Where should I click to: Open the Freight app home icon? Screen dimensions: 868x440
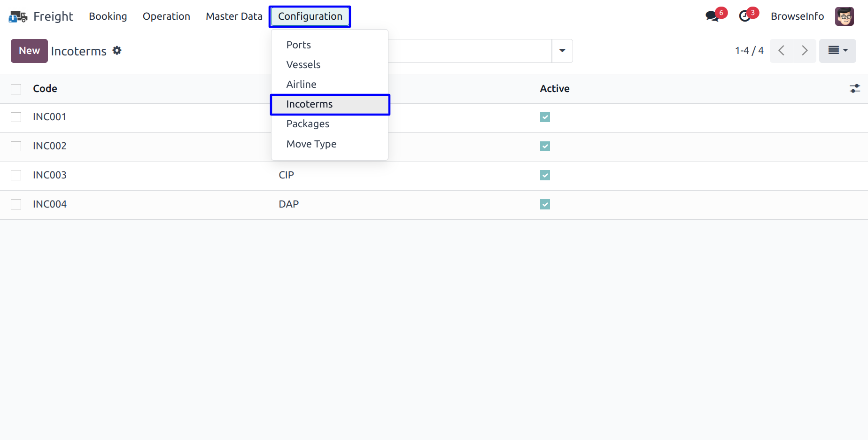(x=18, y=16)
